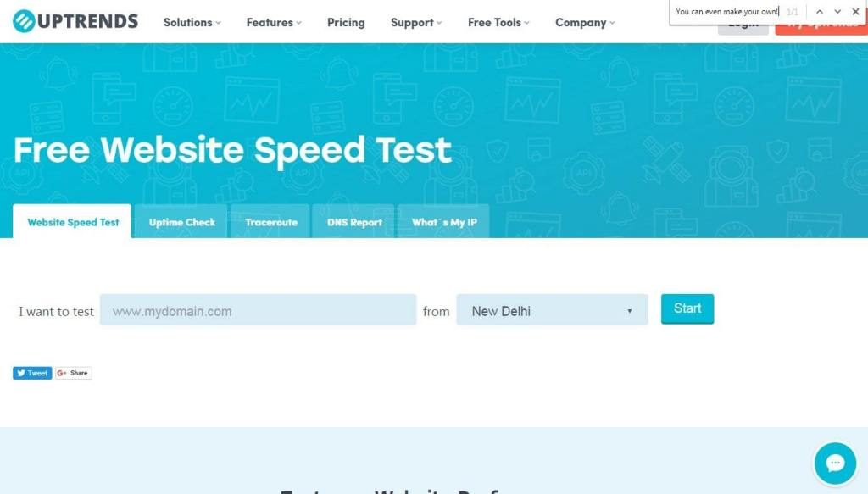Switch to the DNS Report tab
Screen dimensions: 868x494
tap(354, 221)
